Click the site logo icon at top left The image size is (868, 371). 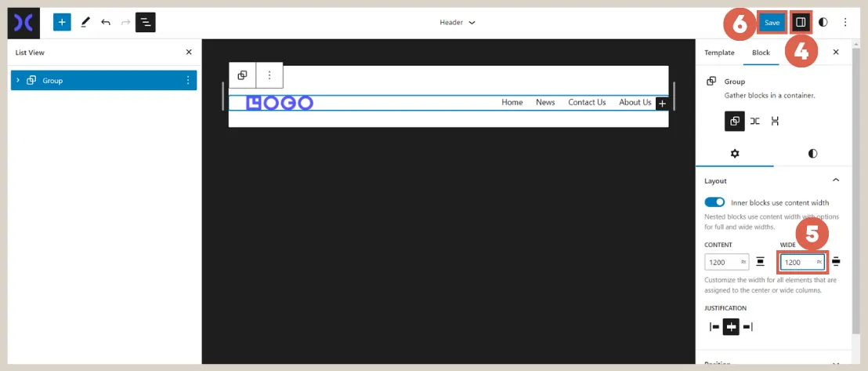click(24, 23)
